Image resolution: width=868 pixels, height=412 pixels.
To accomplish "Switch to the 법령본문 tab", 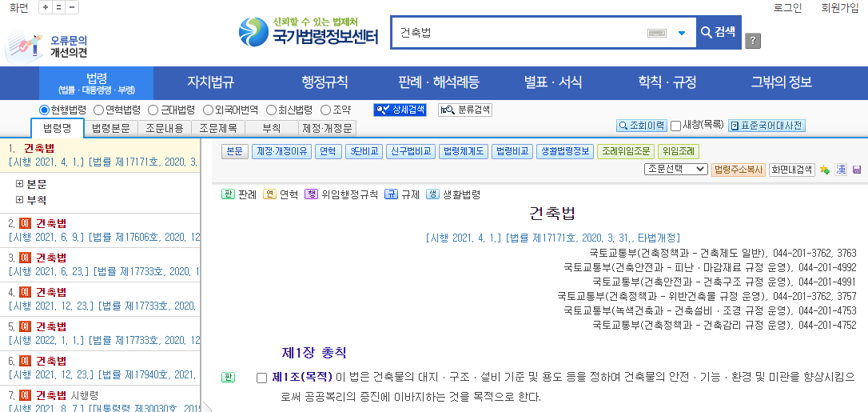I will tap(111, 129).
